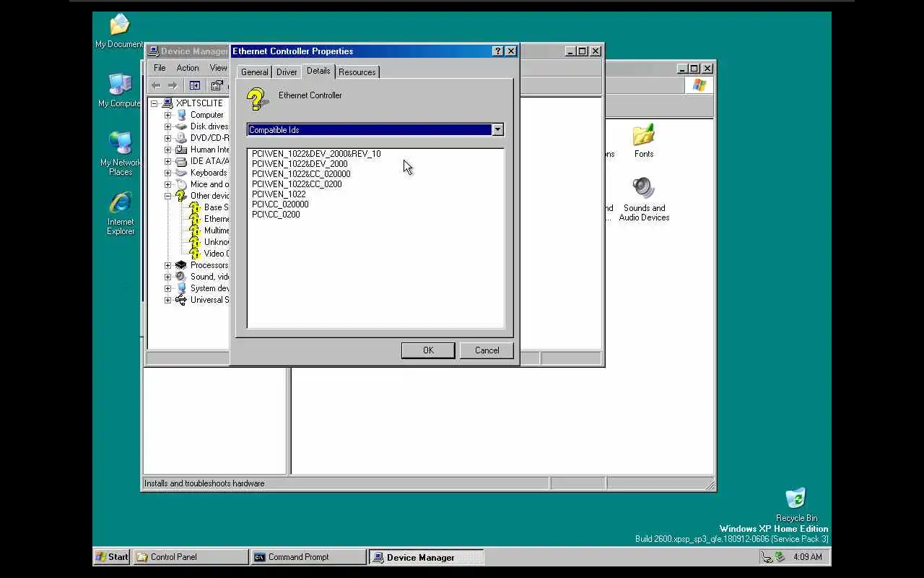Click status bar text 'Installs and troubleshoots hardware'
Screen dimensions: 924x578
coord(204,483)
